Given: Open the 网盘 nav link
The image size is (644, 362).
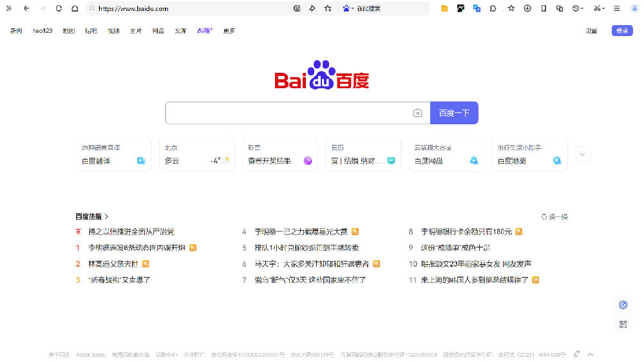Looking at the screenshot, I should pyautogui.click(x=158, y=31).
